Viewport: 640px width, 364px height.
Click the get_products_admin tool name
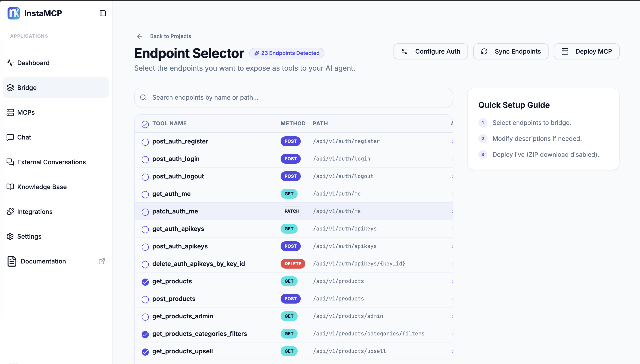tap(183, 316)
